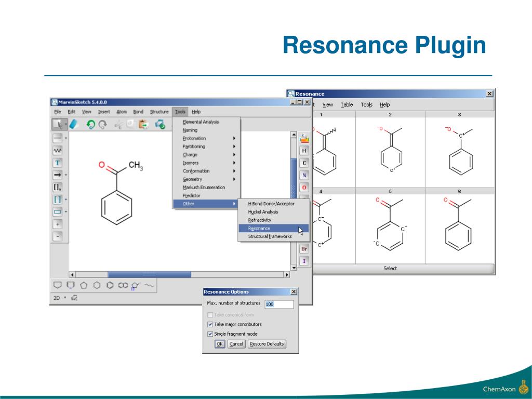This screenshot has height=399, width=532.
Task: Expand the Partitioning submenu
Action: click(206, 147)
